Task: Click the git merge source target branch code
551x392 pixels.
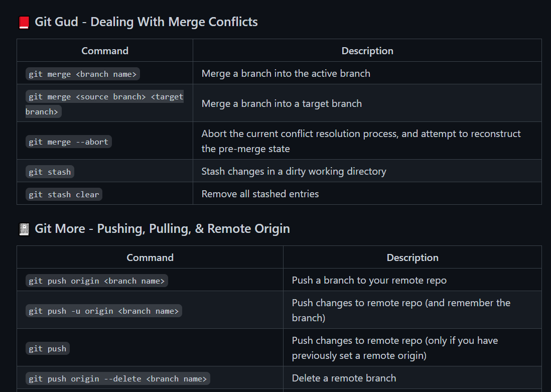Action: coord(105,104)
